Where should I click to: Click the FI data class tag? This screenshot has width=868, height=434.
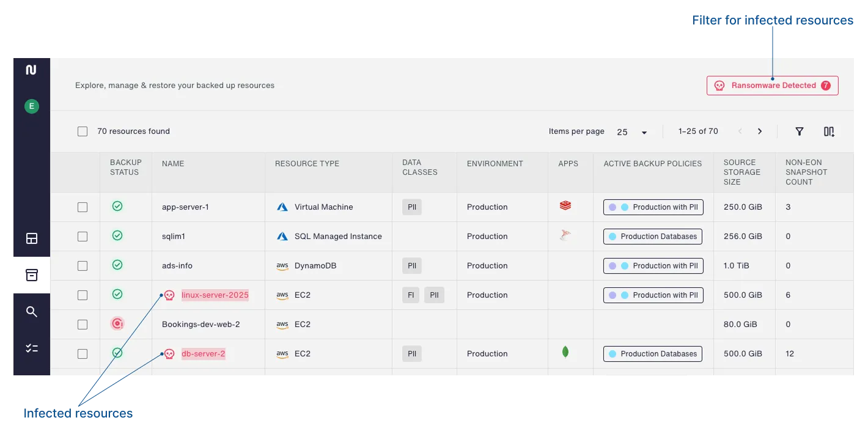tap(411, 295)
